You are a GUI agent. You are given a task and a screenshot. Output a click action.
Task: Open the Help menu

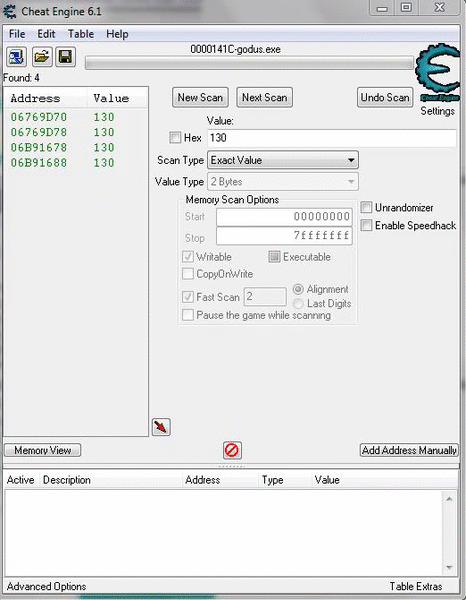(x=117, y=34)
